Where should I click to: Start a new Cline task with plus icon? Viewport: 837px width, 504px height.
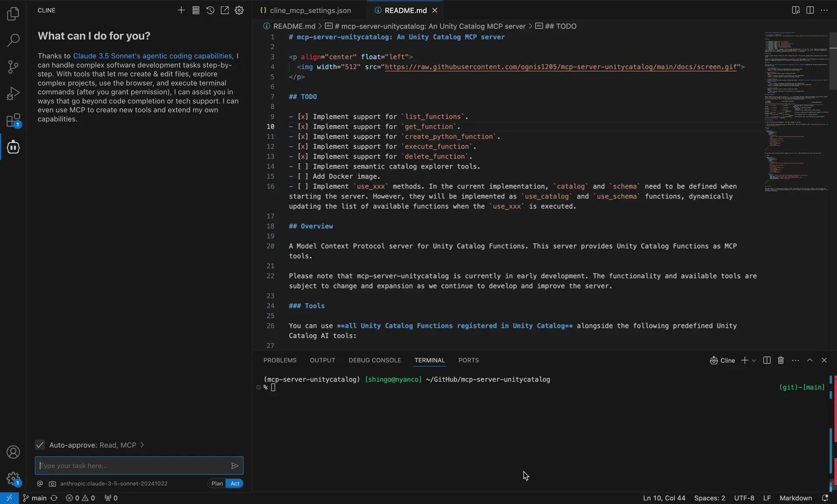coord(181,10)
